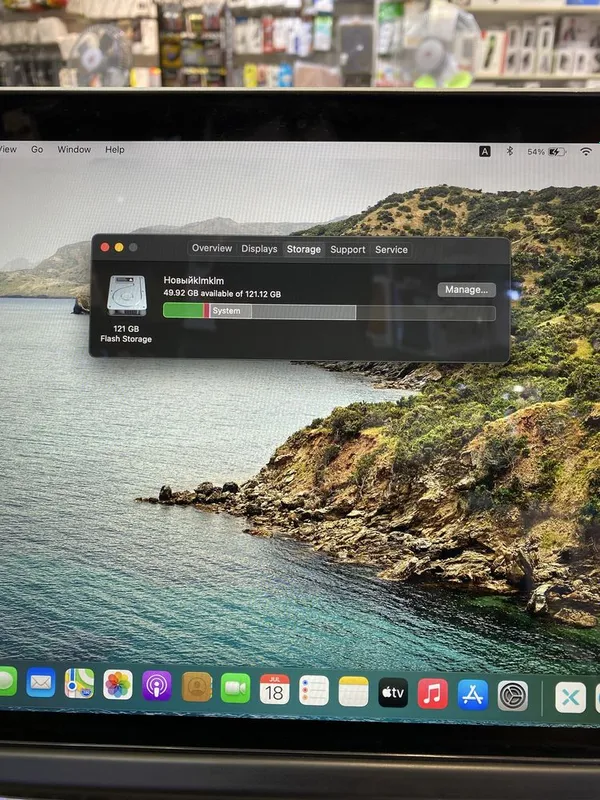Open the Mail app in the Dock
The height and width of the screenshot is (800, 600).
point(41,682)
